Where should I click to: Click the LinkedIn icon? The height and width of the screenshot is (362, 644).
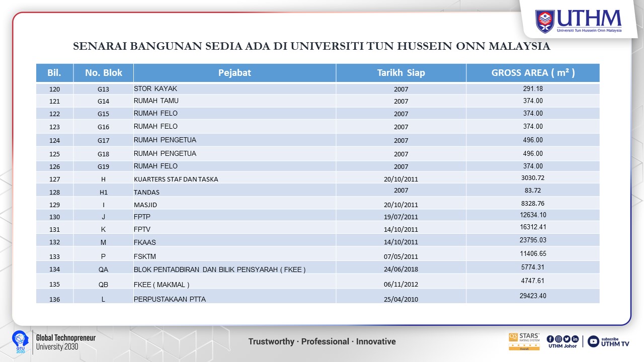click(575, 338)
